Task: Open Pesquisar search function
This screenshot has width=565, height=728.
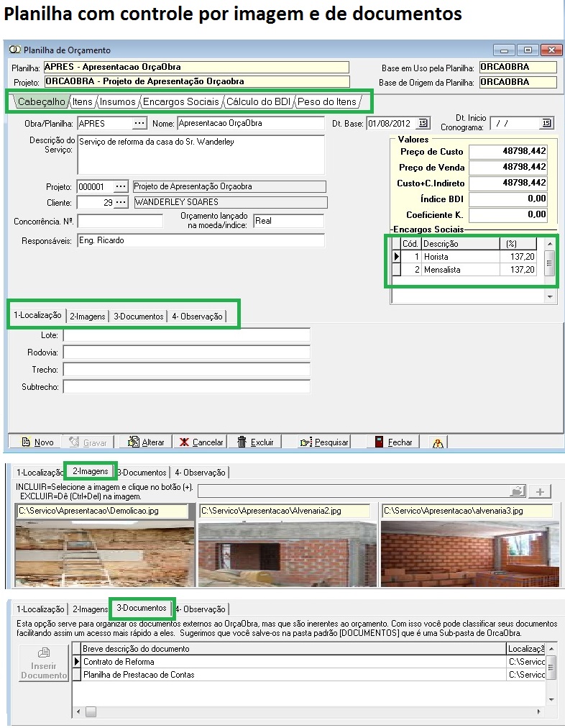Action: [x=324, y=442]
